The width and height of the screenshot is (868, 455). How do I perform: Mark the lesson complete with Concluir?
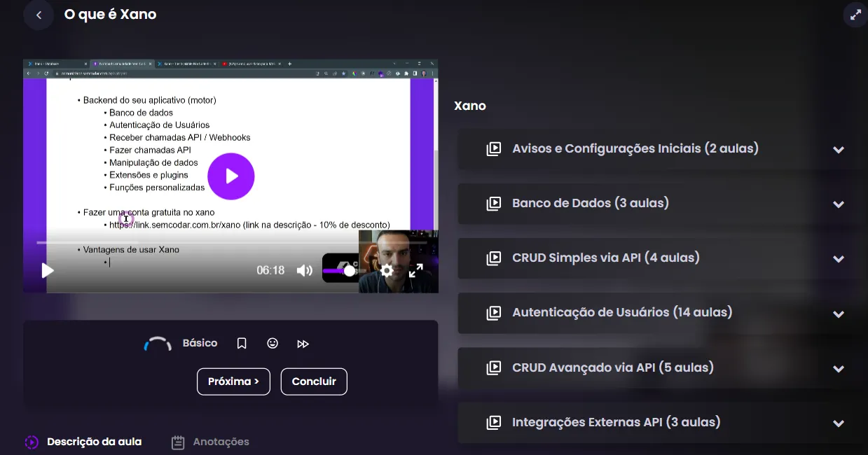[314, 381]
